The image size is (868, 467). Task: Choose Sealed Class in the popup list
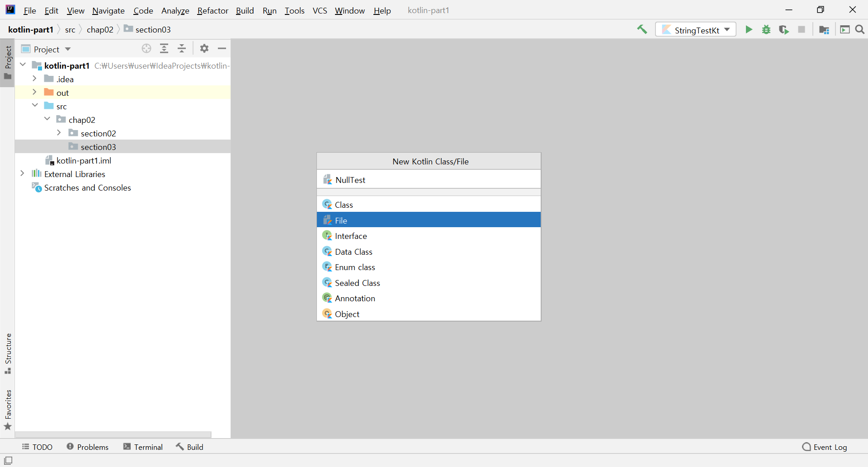(x=429, y=283)
